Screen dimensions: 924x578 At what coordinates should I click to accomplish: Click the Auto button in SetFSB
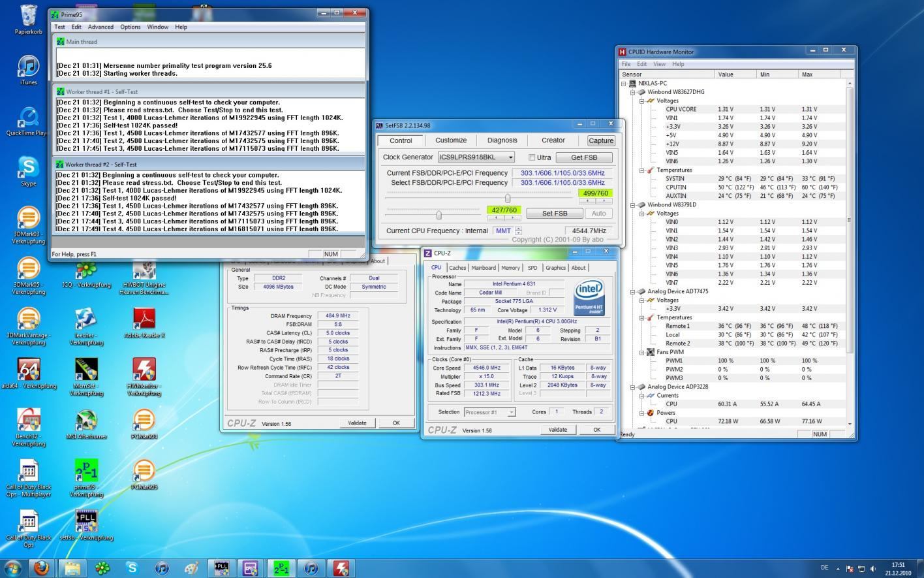[x=598, y=214]
